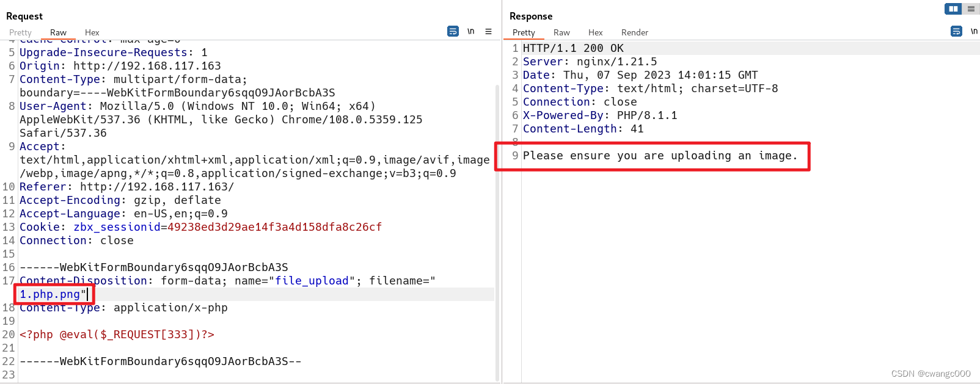Screen dimensions: 980x384
Task: Click the Origin header line
Action: tap(120, 66)
